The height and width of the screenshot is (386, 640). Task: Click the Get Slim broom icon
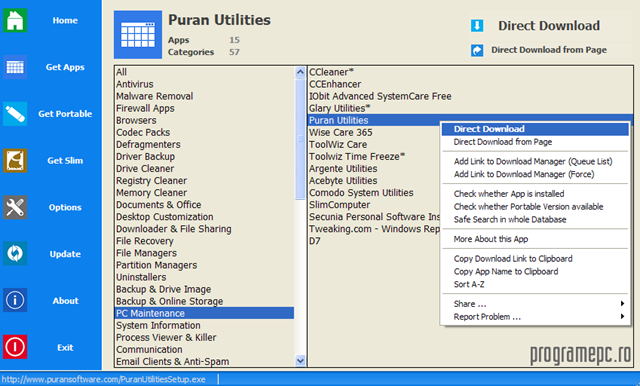tap(15, 160)
